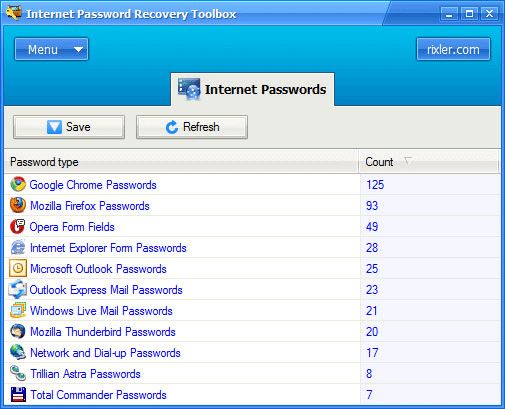The height and width of the screenshot is (409, 505).
Task: Select the Opera Form Fields icon
Action: pyautogui.click(x=18, y=227)
